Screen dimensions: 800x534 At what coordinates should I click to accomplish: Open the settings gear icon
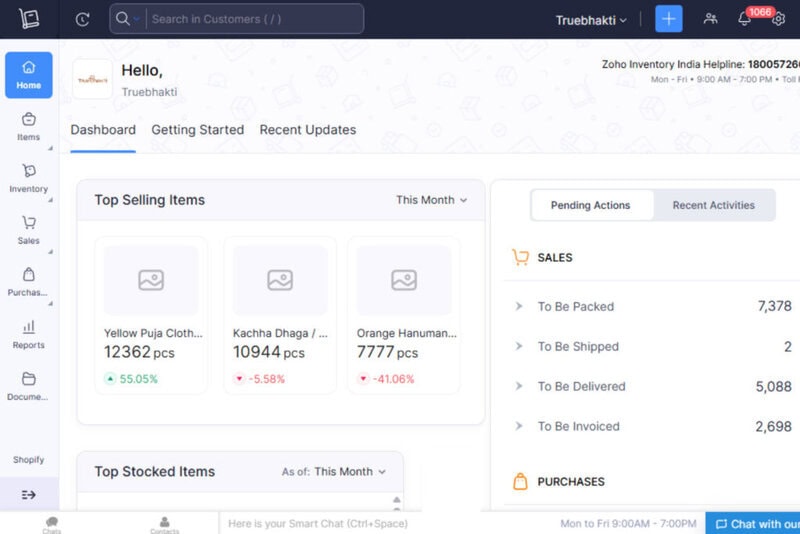click(778, 19)
